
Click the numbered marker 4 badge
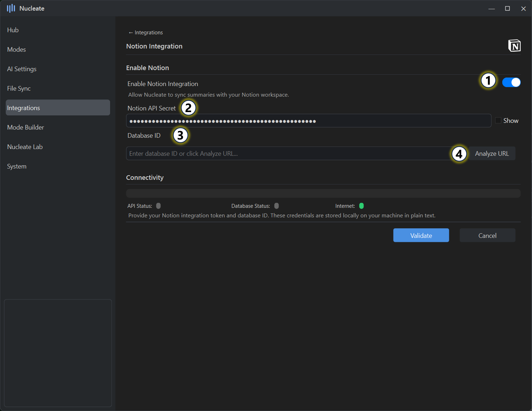point(459,154)
